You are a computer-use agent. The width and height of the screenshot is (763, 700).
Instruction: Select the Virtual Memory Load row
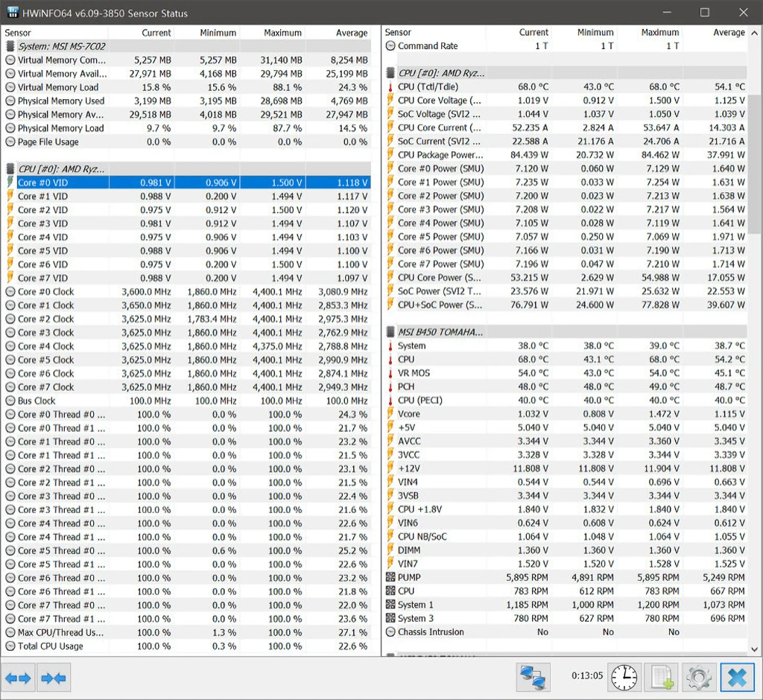(x=186, y=88)
